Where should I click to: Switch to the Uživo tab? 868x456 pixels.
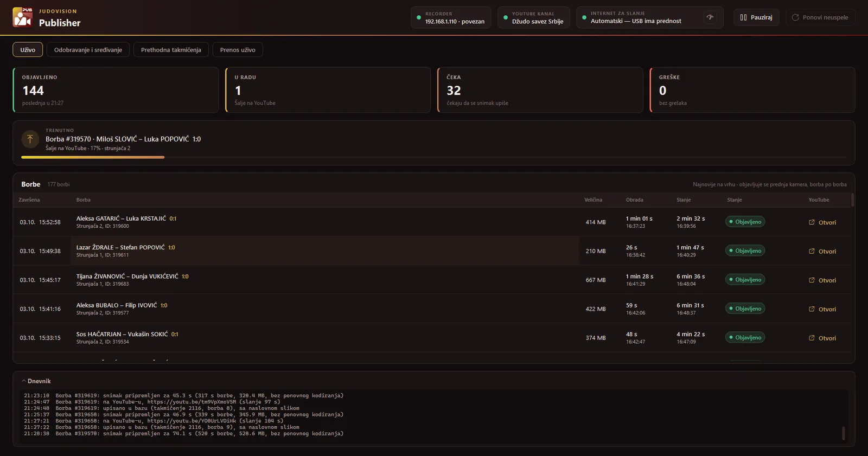(x=28, y=50)
